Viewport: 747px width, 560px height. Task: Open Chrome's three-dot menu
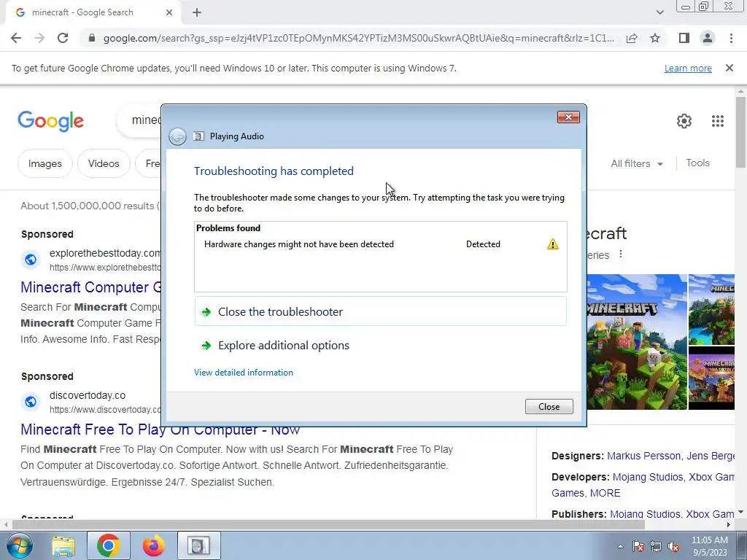731,38
